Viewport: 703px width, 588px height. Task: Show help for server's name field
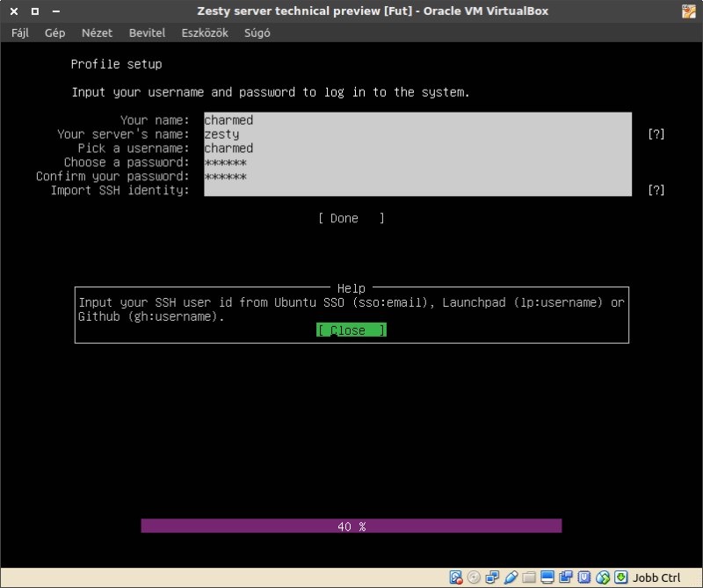tap(656, 134)
